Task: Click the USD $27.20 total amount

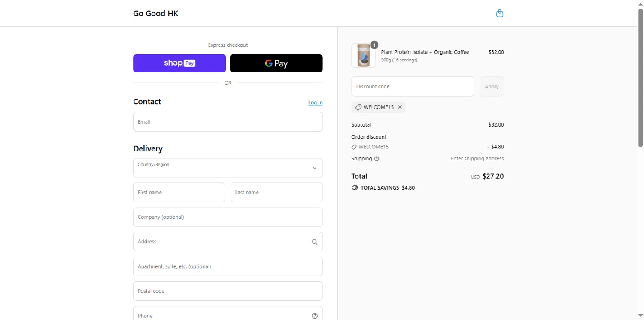Action: point(487,176)
